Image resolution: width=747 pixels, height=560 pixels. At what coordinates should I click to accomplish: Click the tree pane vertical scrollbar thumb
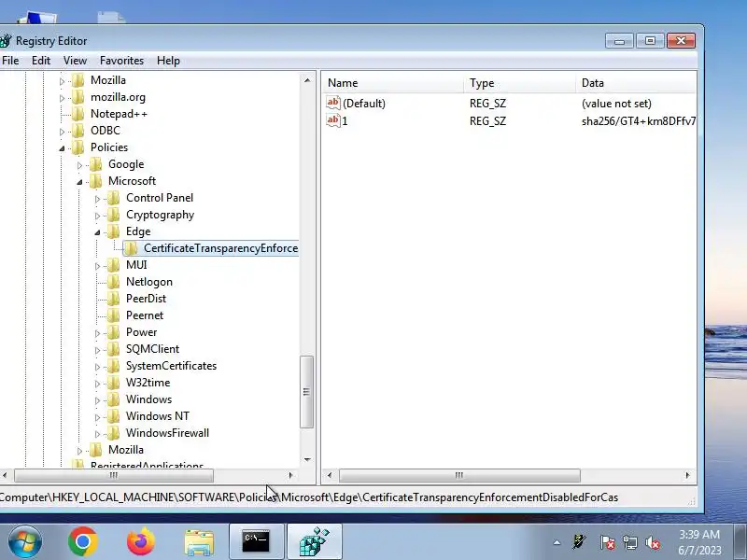(x=307, y=392)
